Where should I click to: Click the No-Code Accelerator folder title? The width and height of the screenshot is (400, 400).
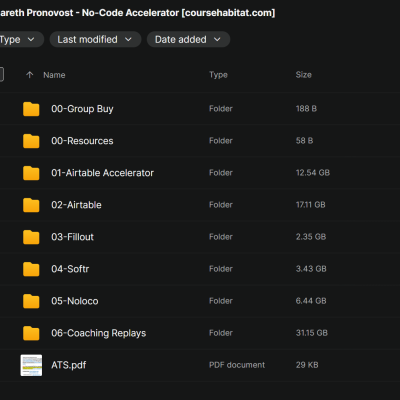pos(137,13)
